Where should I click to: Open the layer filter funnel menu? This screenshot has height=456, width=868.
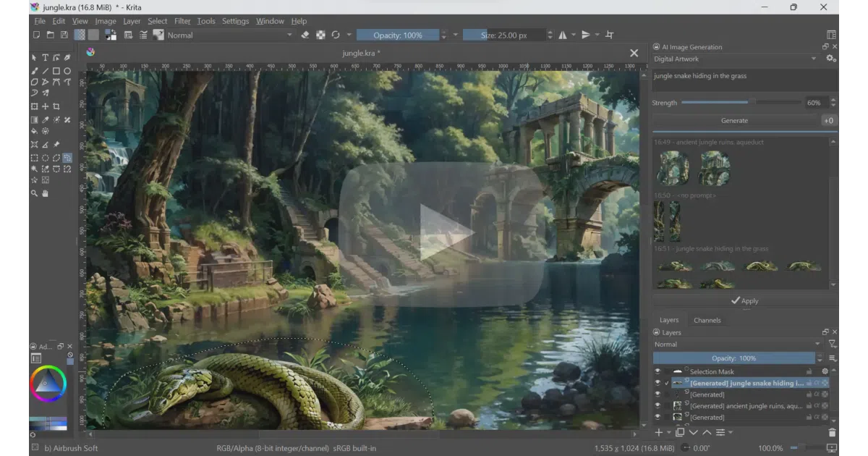coord(832,345)
